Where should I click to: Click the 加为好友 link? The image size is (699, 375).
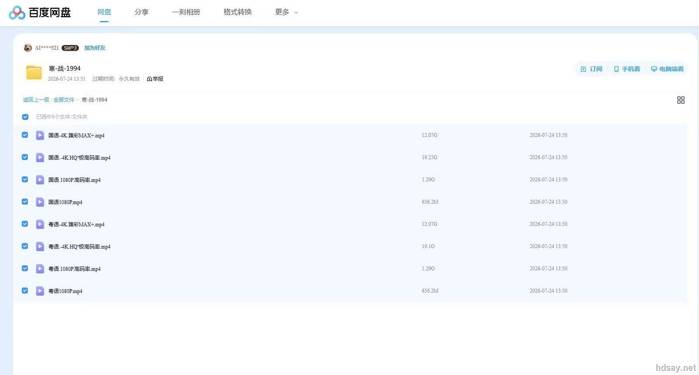[x=95, y=48]
